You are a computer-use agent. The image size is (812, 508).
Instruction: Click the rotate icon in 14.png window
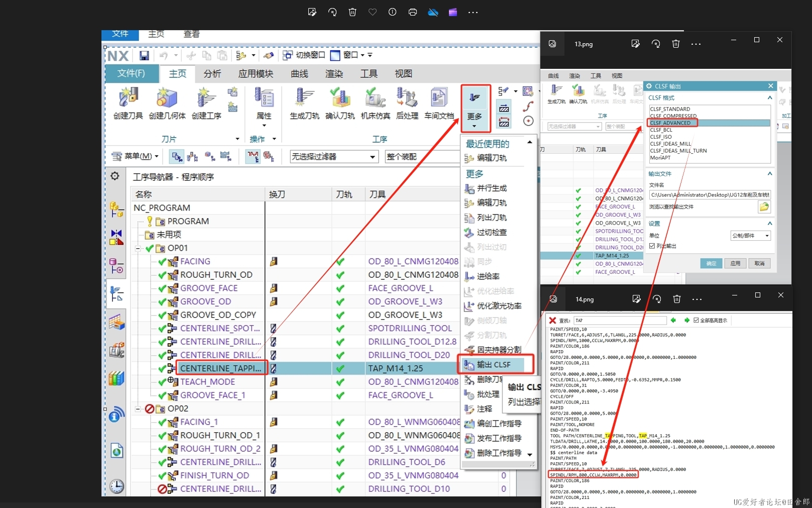[x=657, y=299]
